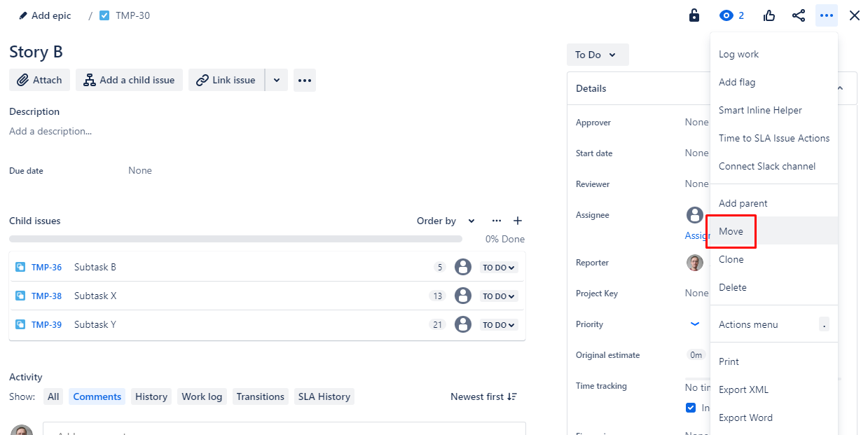This screenshot has width=868, height=435.
Task: Click the plus icon to add child issue
Action: [x=517, y=221]
